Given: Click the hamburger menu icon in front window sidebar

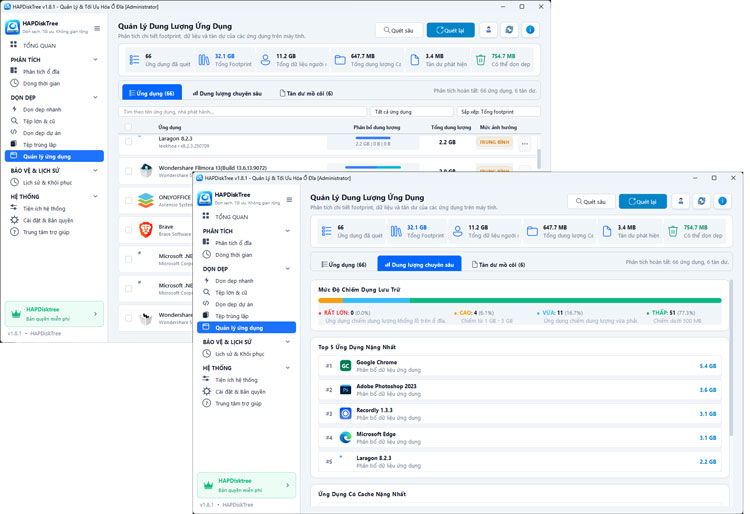Looking at the screenshot, I should coord(289,199).
